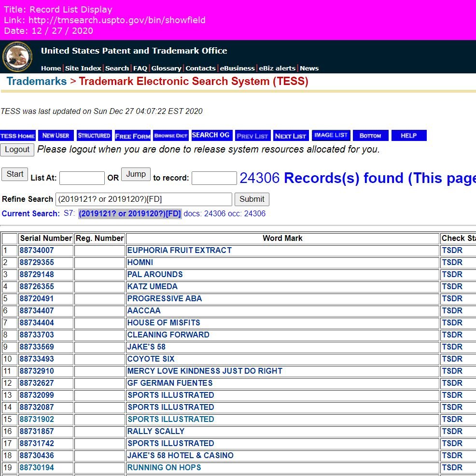
Task: Open HOUSE OF MISFITS word mark
Action: [x=164, y=322]
